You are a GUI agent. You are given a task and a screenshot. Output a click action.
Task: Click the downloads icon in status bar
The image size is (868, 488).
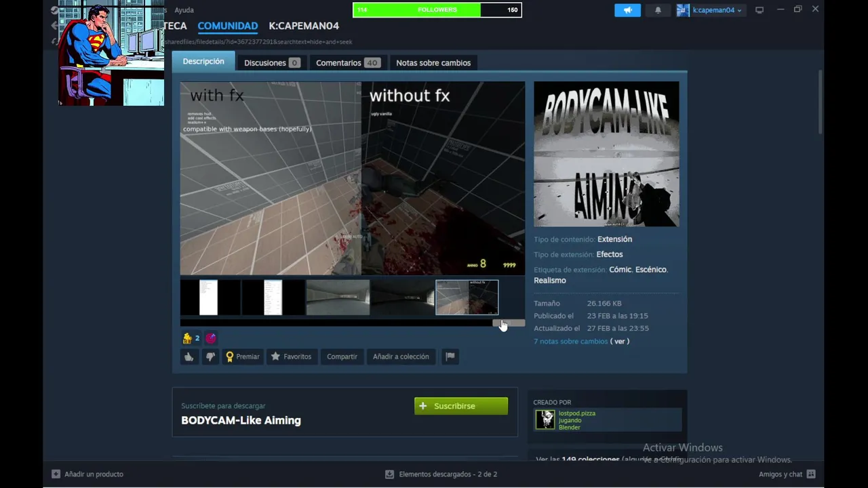pyautogui.click(x=389, y=474)
